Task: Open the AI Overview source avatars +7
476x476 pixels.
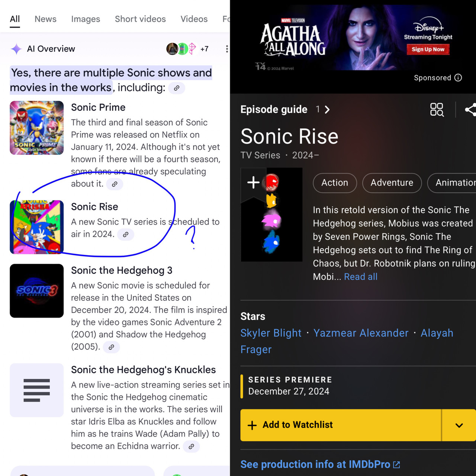Action: tap(188, 49)
